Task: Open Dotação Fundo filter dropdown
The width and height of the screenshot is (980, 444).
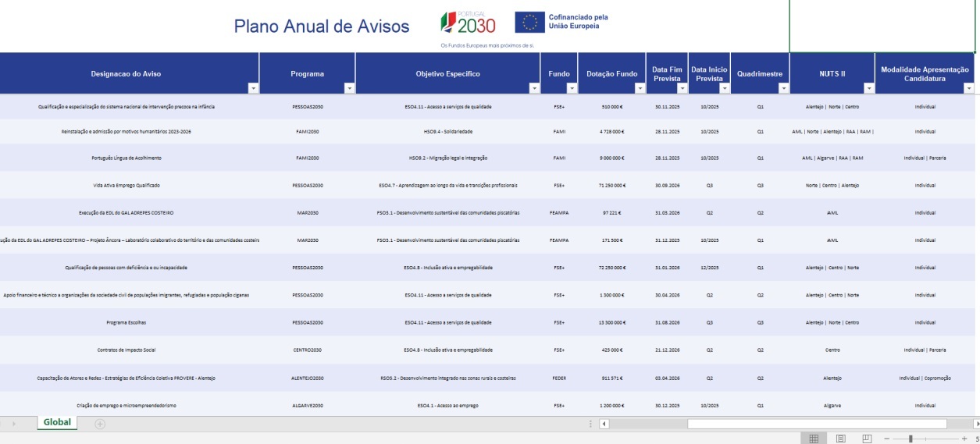Action: tap(640, 88)
